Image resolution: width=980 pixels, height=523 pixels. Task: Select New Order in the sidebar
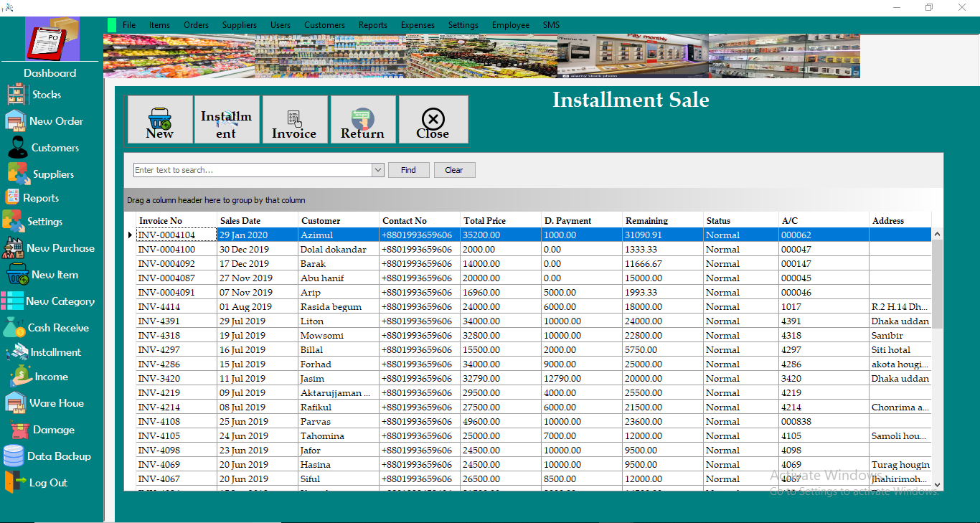(x=50, y=121)
